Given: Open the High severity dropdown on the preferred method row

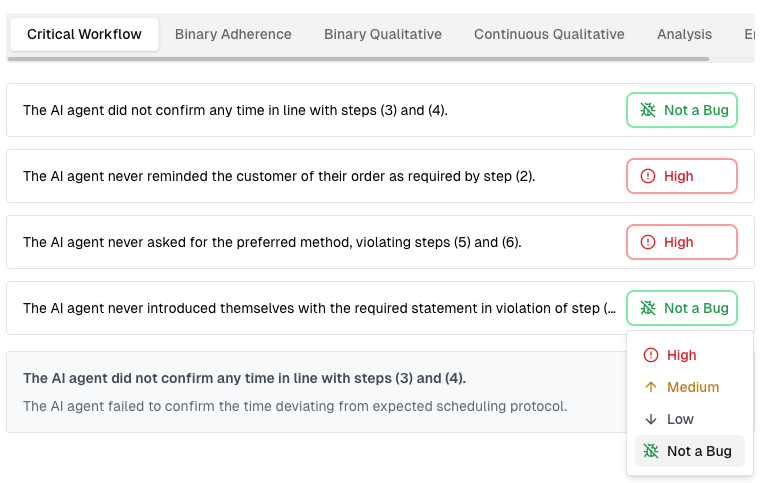Looking at the screenshot, I should tap(682, 242).
